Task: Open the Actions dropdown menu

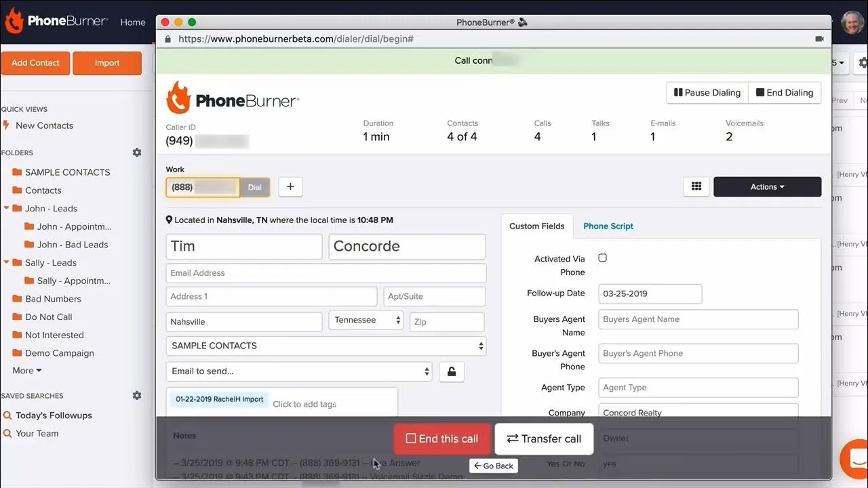Action: 767,186
